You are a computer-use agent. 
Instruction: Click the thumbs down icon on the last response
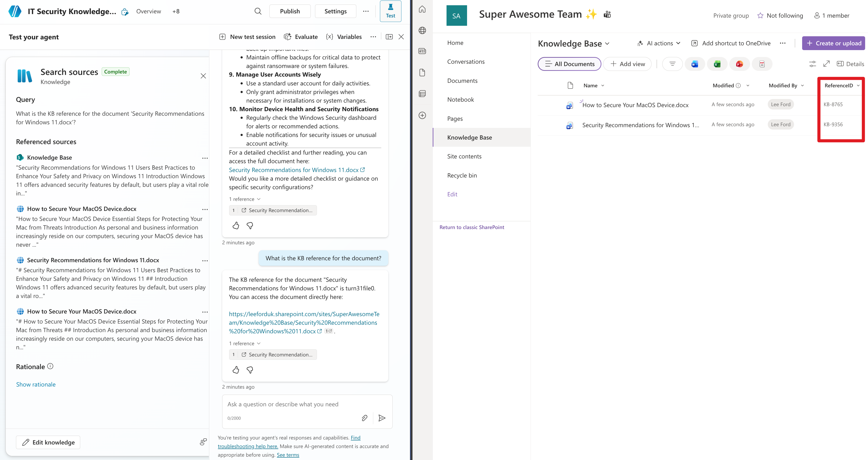click(x=250, y=370)
